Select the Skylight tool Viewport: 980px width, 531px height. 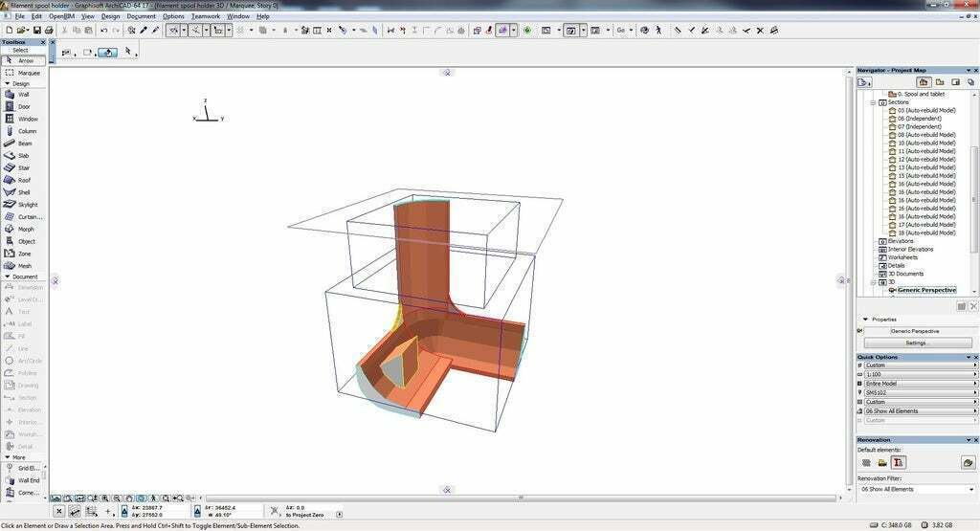23,205
